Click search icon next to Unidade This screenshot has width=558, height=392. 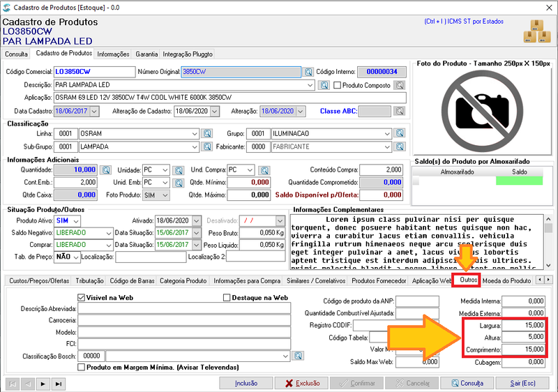[179, 170]
